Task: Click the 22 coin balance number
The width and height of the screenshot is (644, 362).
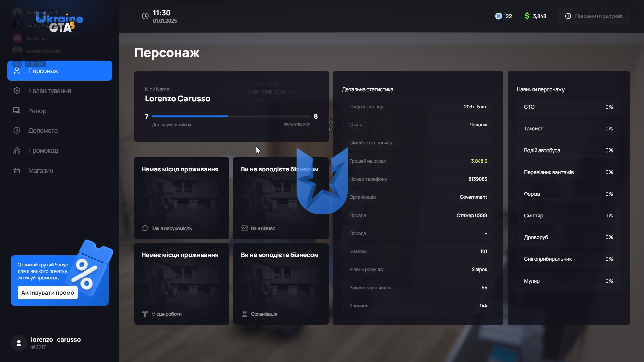Action: tap(509, 16)
